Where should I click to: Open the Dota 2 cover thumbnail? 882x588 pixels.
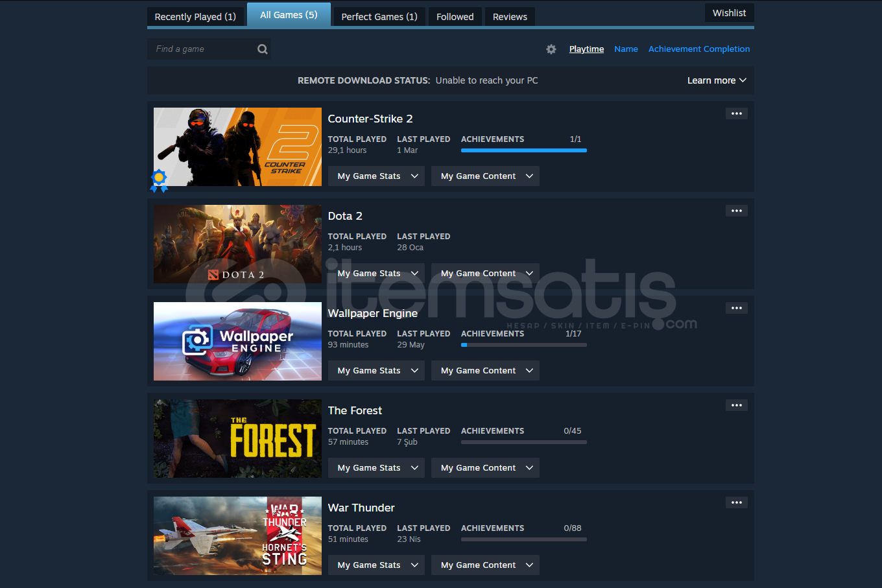(237, 244)
